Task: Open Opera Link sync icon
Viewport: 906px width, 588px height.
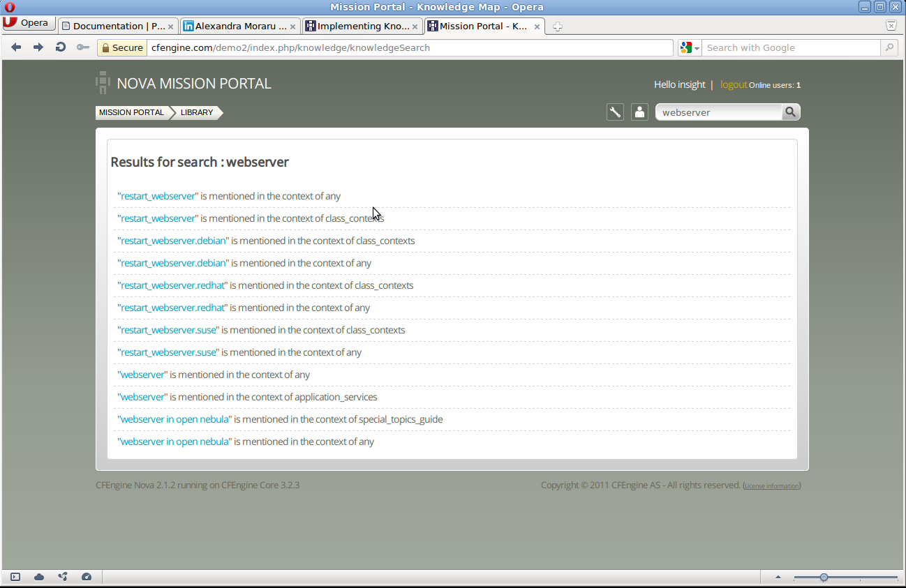Action: click(x=63, y=577)
